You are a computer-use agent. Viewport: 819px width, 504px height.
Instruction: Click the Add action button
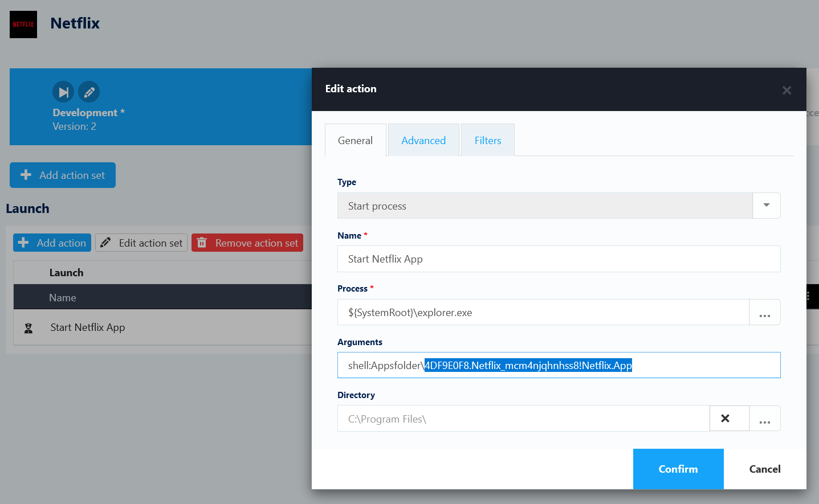pos(52,243)
